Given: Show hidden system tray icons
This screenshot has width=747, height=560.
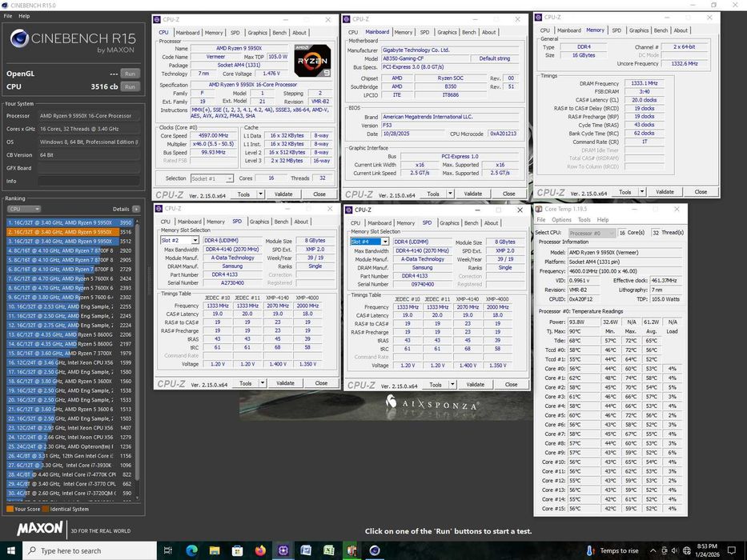Looking at the screenshot, I should (x=653, y=550).
